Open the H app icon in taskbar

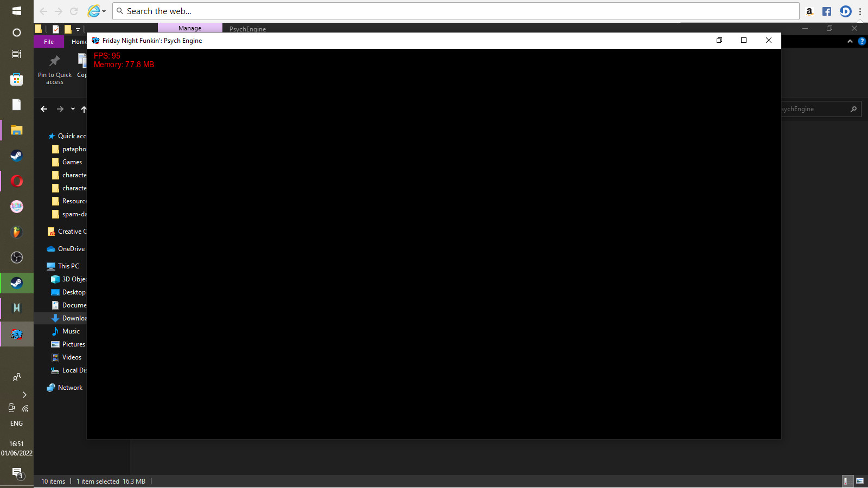click(16, 307)
